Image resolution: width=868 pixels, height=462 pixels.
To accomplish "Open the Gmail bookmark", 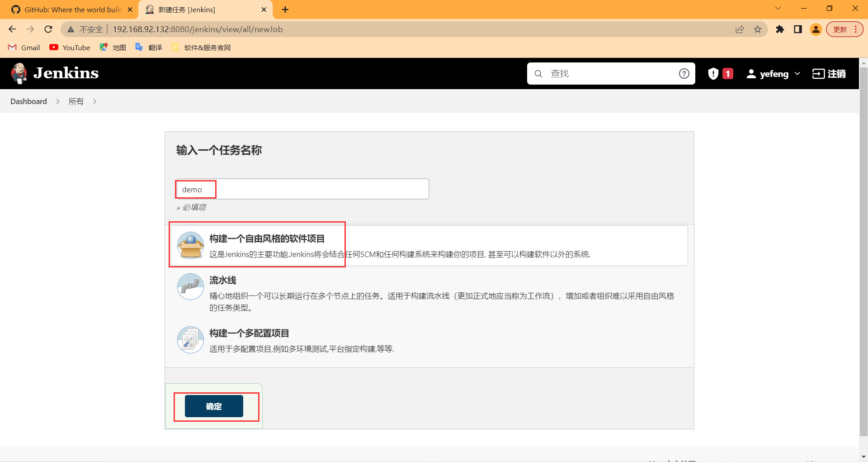I will pyautogui.click(x=24, y=48).
